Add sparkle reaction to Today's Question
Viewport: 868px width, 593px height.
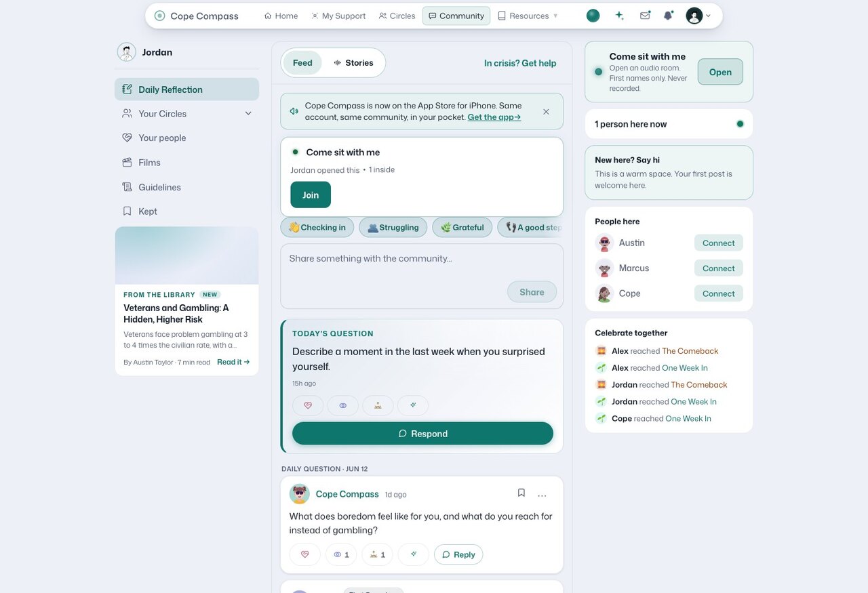413,405
